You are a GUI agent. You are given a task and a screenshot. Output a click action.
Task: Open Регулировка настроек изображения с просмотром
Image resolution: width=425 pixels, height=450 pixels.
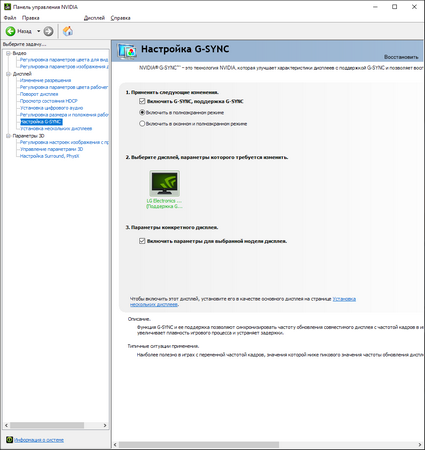64,142
